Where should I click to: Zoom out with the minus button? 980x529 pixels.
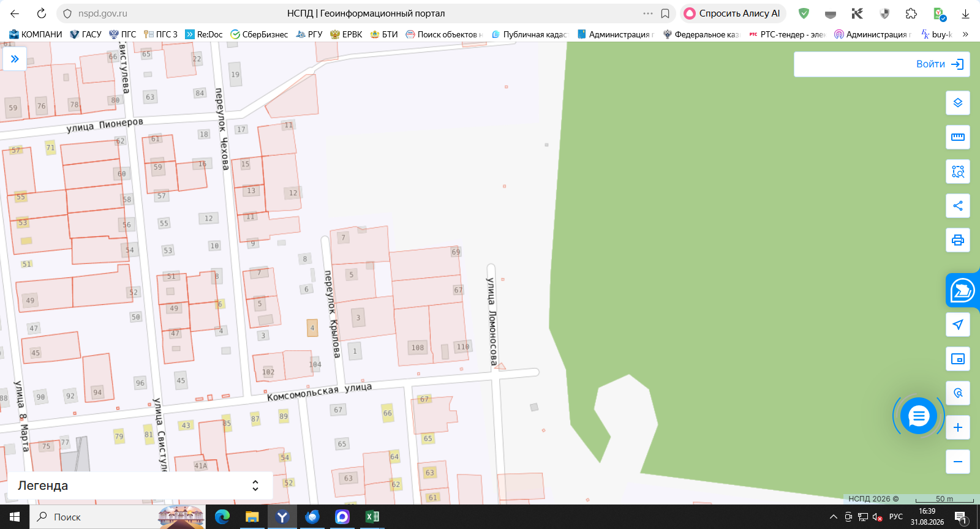(x=958, y=462)
